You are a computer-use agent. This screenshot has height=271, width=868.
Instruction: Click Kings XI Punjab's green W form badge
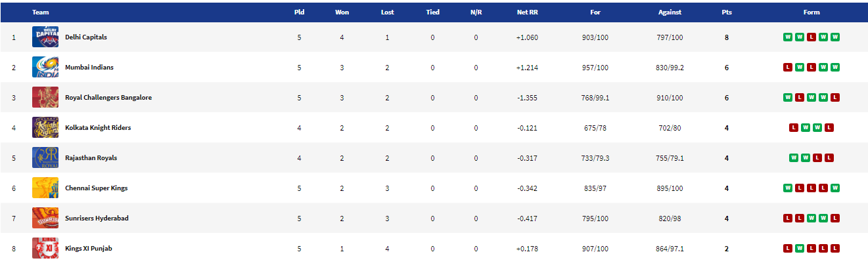pos(799,249)
